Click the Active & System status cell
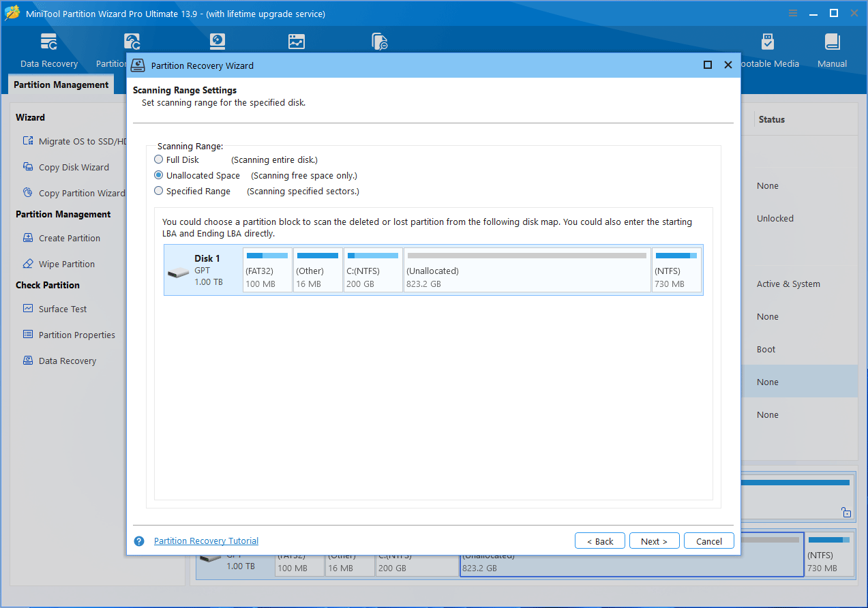Image resolution: width=868 pixels, height=608 pixels. pos(788,284)
